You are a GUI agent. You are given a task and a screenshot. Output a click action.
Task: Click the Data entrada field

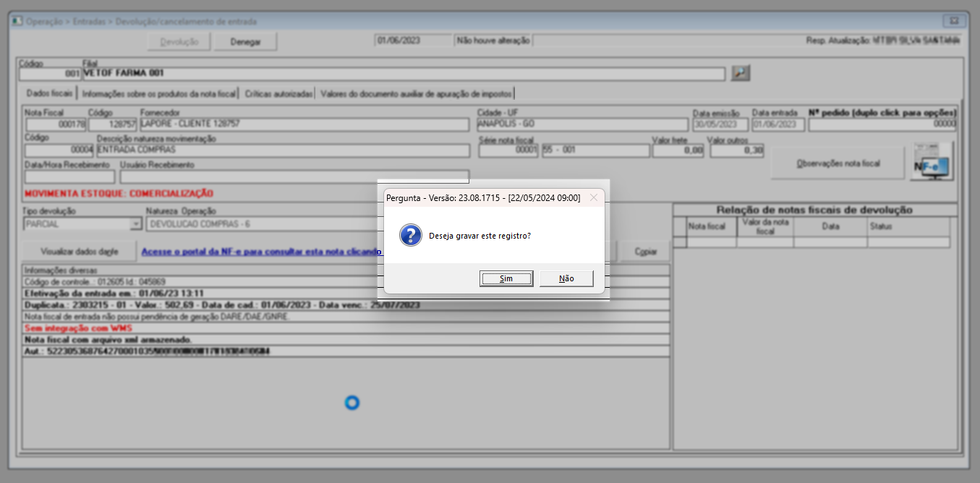click(779, 124)
